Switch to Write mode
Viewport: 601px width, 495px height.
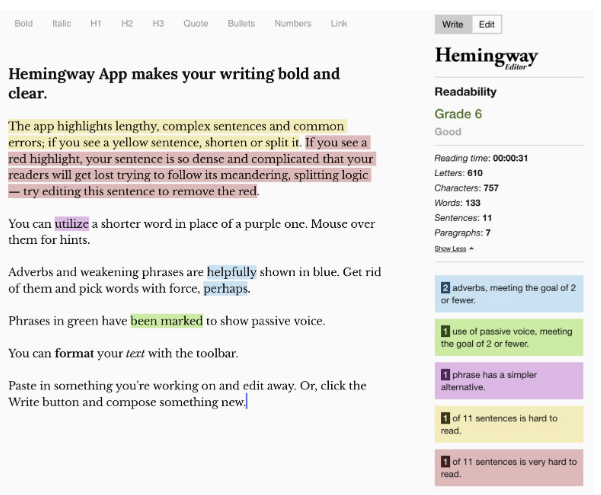coord(453,25)
